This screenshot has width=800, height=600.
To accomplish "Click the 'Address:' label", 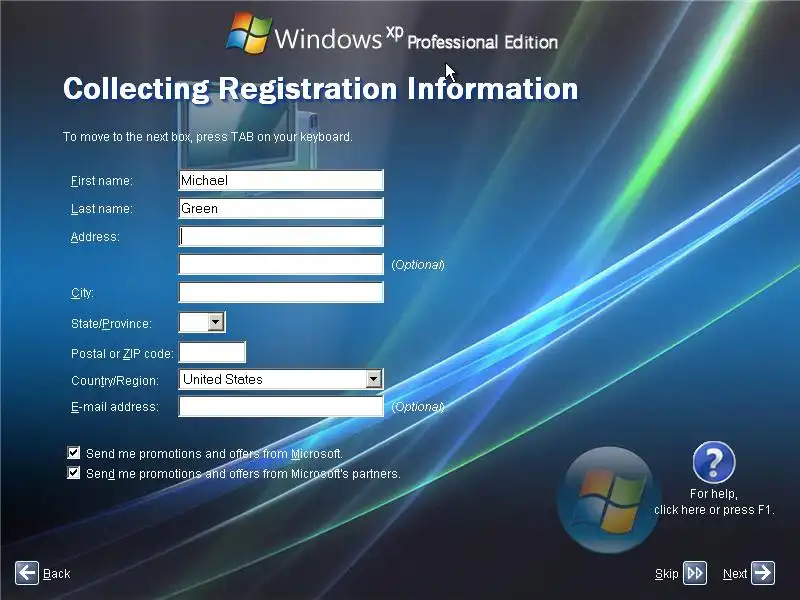I will [x=95, y=237].
